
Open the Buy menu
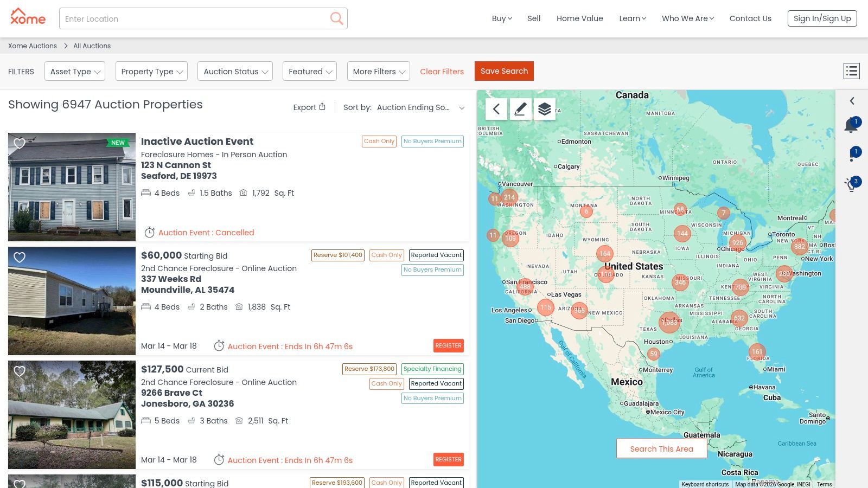[502, 18]
